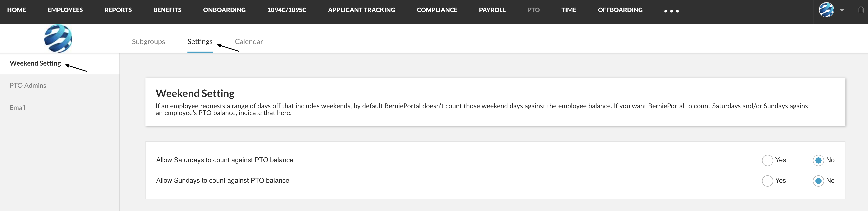Switch to the Calendar tab
The height and width of the screenshot is (211, 868).
point(249,41)
